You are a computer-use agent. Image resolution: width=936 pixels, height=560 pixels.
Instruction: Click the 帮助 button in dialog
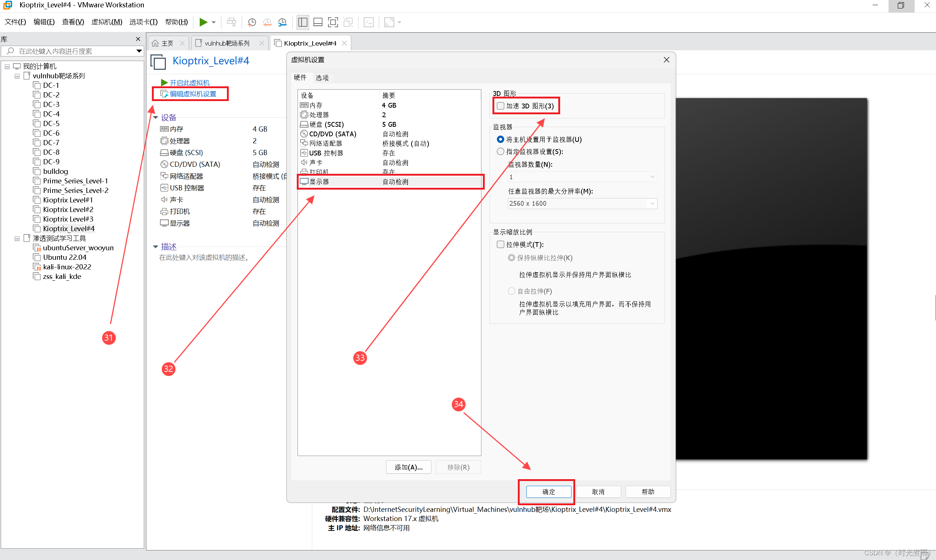[648, 492]
